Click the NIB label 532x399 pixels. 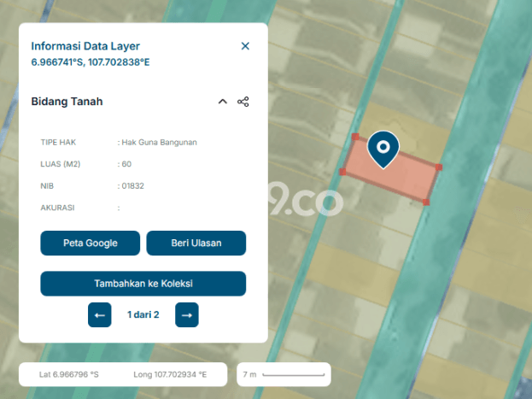47,186
